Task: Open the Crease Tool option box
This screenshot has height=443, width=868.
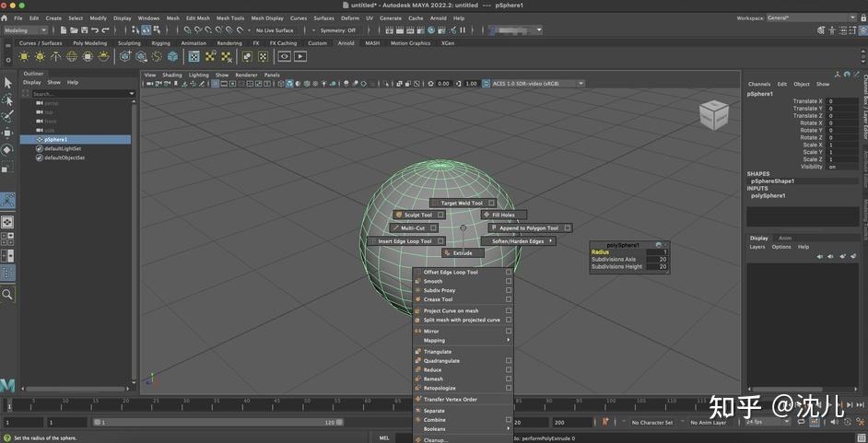Action: 509,299
